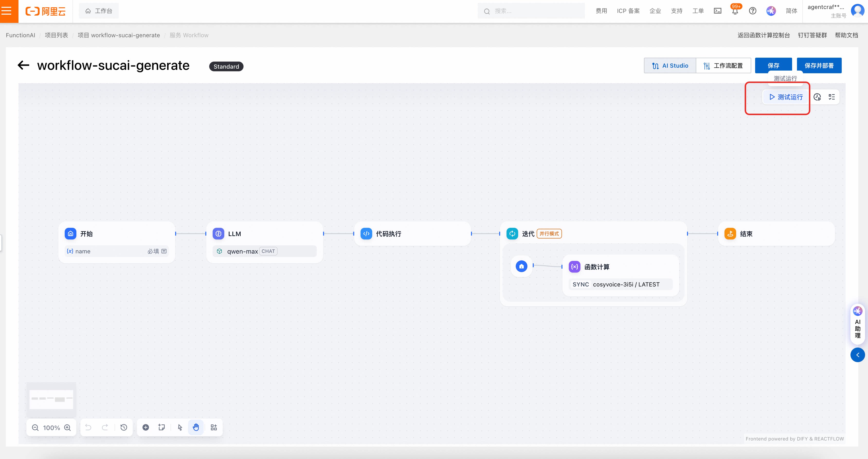The height and width of the screenshot is (459, 868).
Task: Switch to the 工作流配置 tab
Action: (723, 66)
